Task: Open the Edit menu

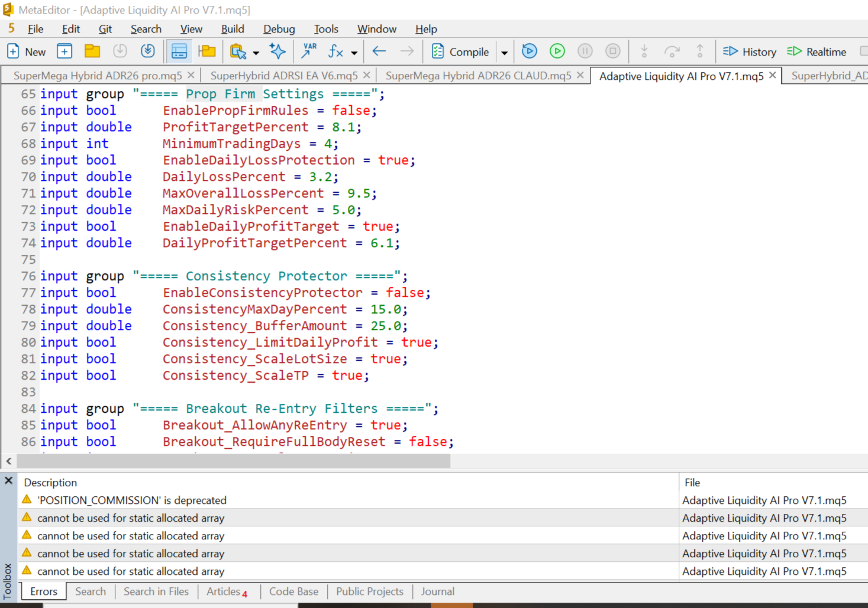Action: click(x=71, y=29)
